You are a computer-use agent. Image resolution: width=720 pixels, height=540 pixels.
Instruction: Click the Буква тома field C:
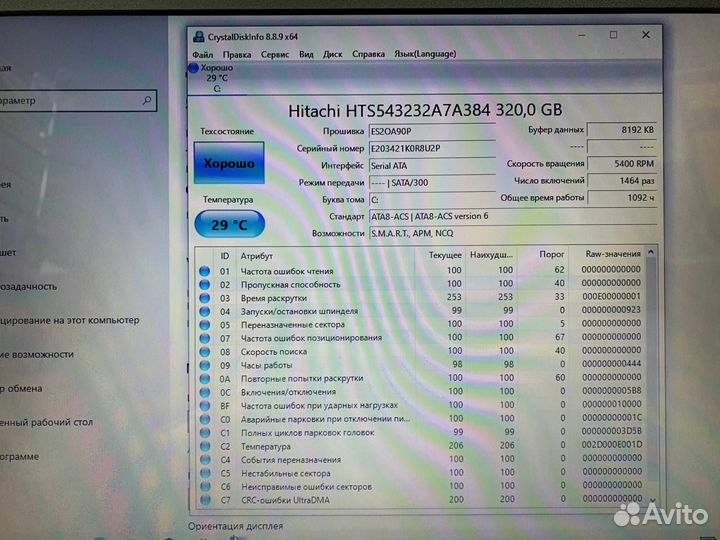[x=432, y=199]
